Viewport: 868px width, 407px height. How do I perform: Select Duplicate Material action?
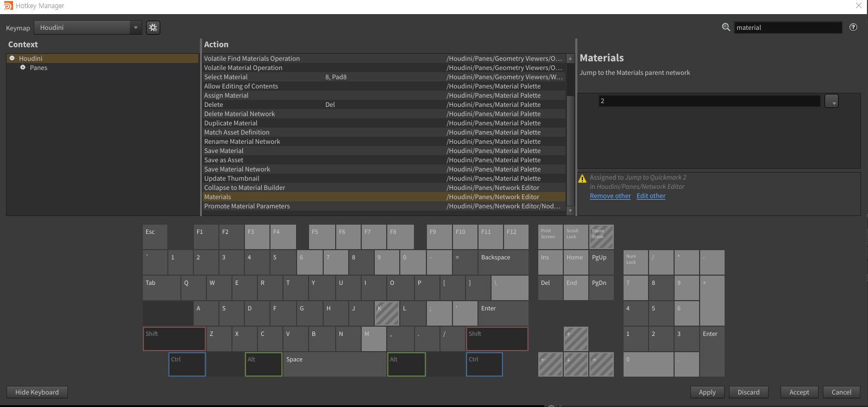[x=384, y=123]
